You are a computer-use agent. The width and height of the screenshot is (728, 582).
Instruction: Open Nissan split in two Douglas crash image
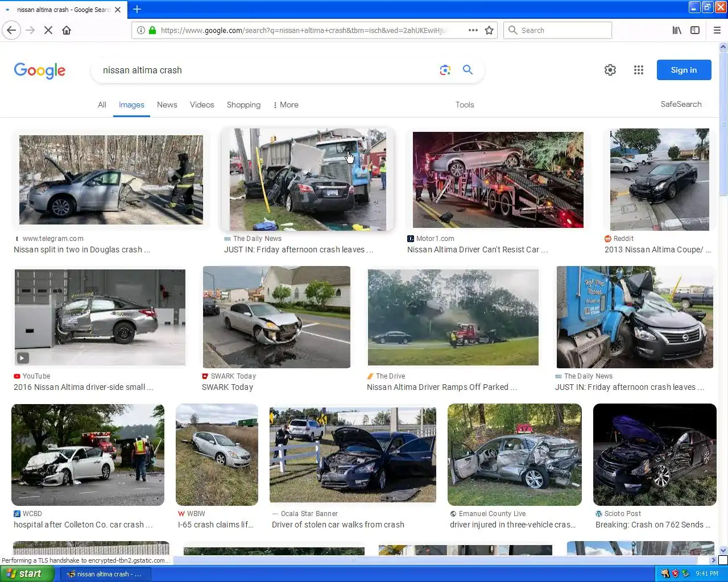111,180
